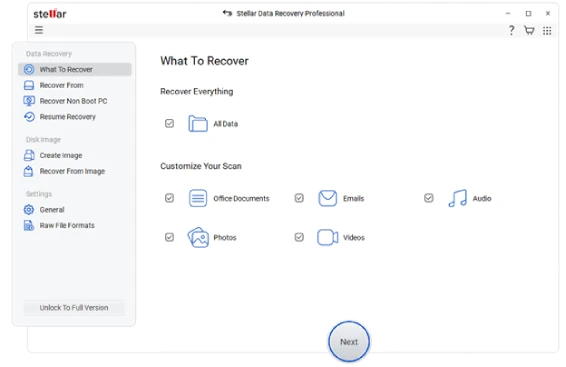Click the back arrow icon in title bar

pos(227,13)
